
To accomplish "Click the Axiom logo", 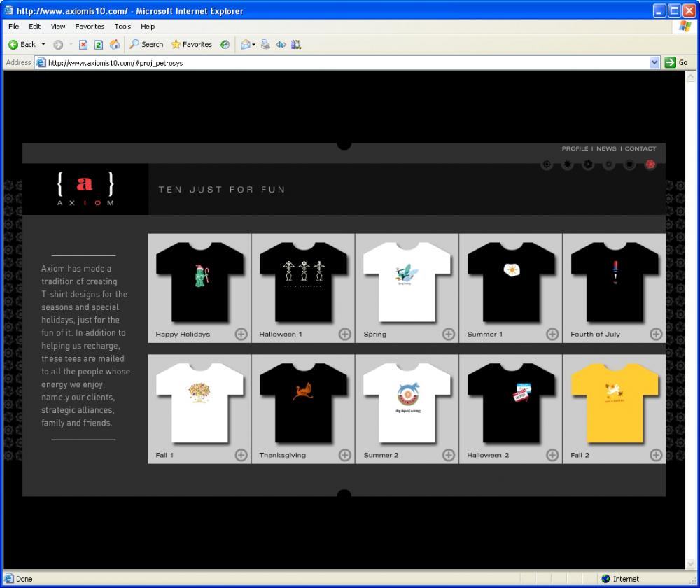I will [85, 189].
